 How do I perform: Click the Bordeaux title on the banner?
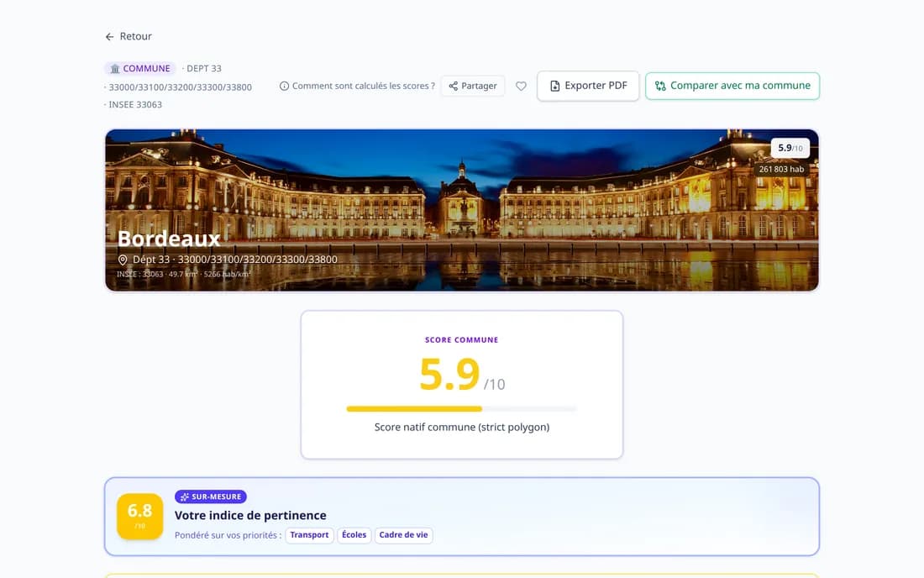[169, 239]
